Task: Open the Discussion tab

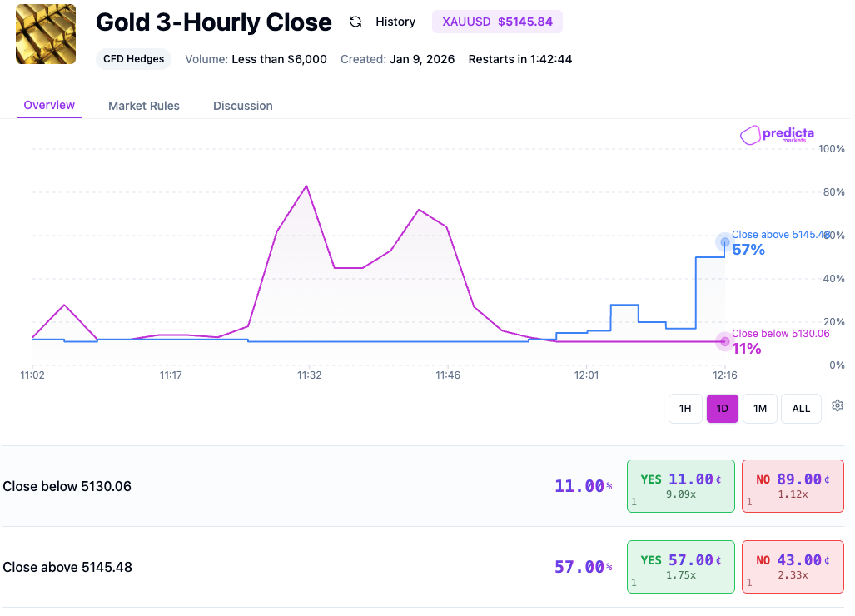Action: 242,106
